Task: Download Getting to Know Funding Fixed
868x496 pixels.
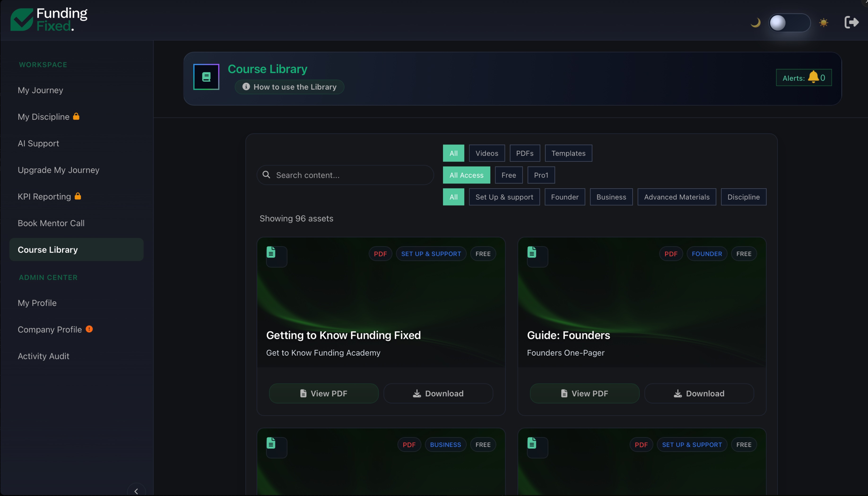Action: 438,393
